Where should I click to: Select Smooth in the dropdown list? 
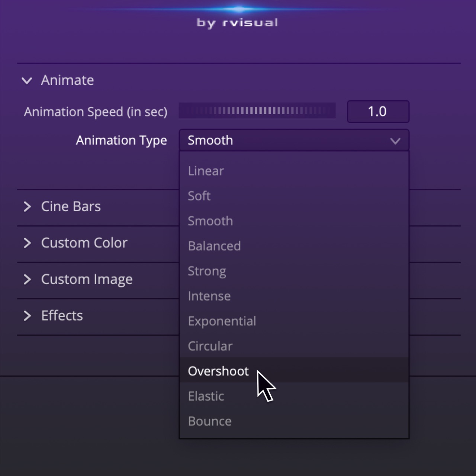210,221
